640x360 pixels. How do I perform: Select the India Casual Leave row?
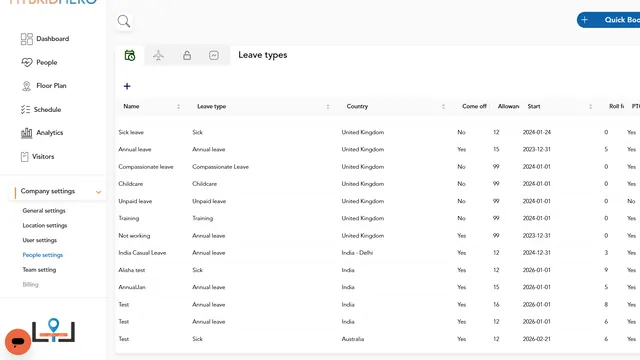pos(142,253)
